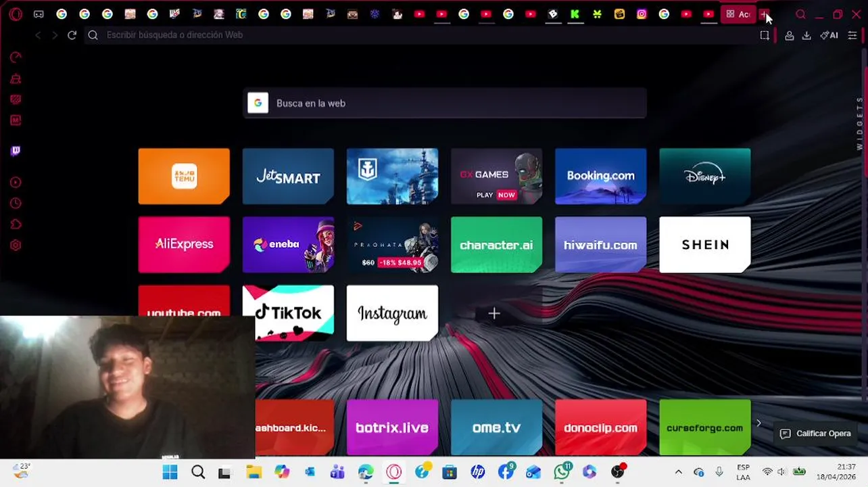This screenshot has height=487, width=868.
Task: Open History clock icon in sidebar
Action: click(x=16, y=203)
